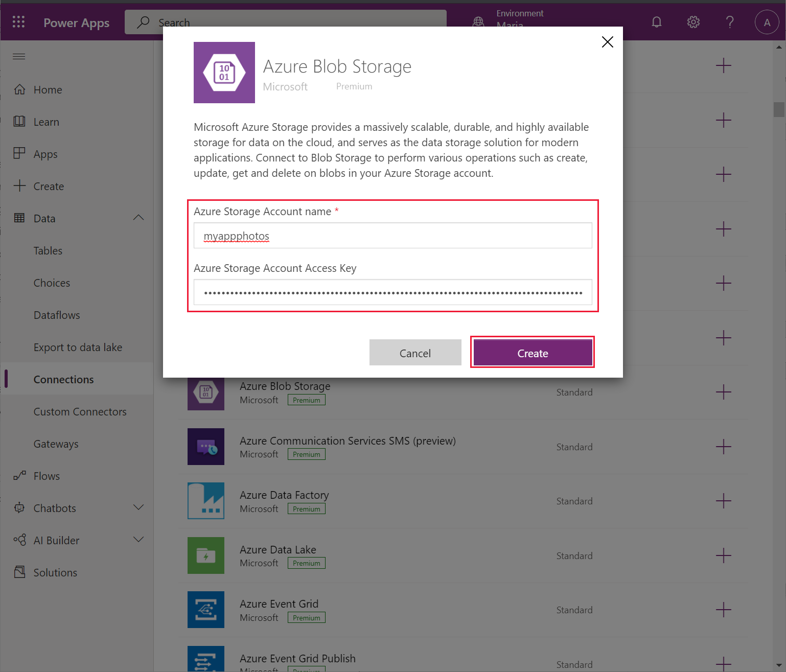
Task: Add the Azure Data Lake connector with plus
Action: pyautogui.click(x=723, y=556)
